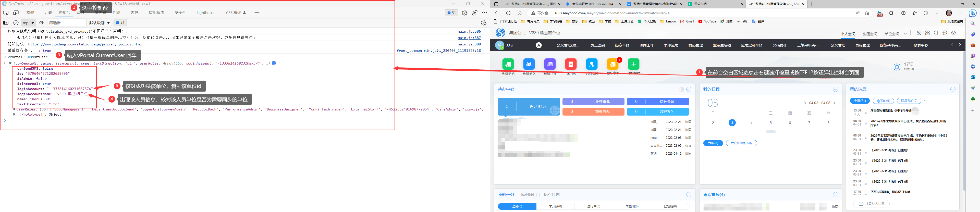980x212 pixels.
Task: Open the 默认级别 log level dropdown
Action: [x=100, y=23]
